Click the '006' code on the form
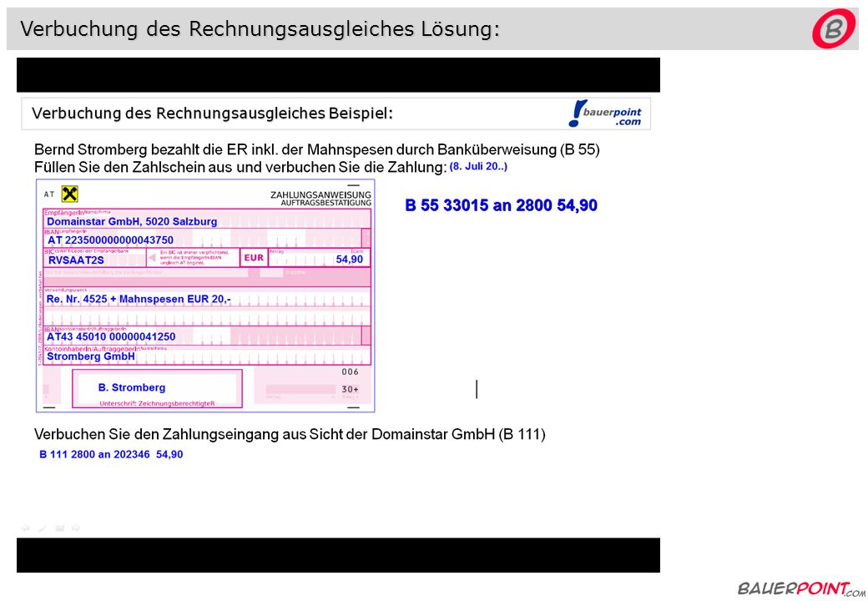868x601 pixels. (350, 372)
